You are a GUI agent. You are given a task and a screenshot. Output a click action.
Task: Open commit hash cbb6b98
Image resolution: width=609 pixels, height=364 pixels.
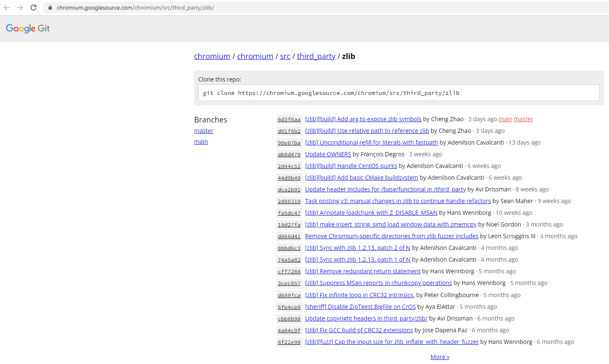coord(289,318)
